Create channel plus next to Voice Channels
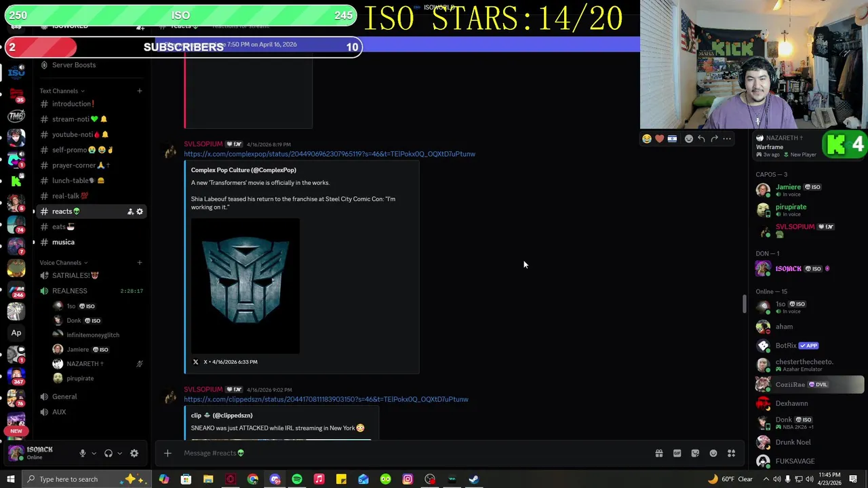This screenshot has width=868, height=488. [140, 263]
